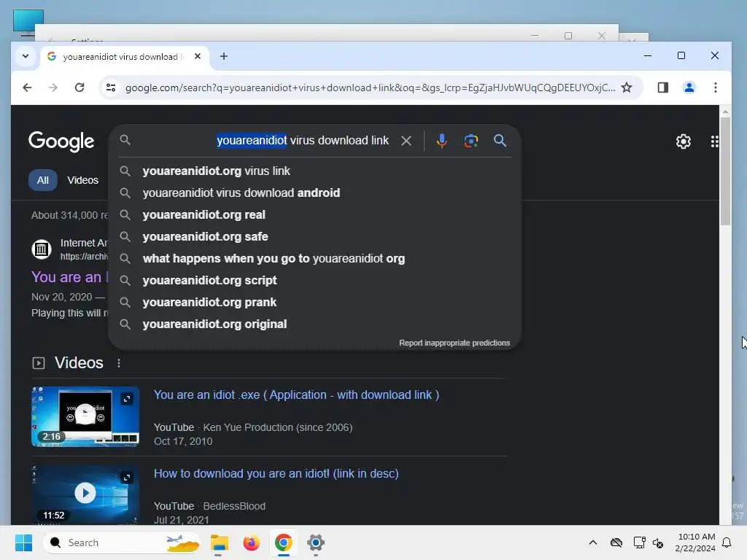This screenshot has width=747, height=560.
Task: Open Windows Start menu
Action: [23, 542]
